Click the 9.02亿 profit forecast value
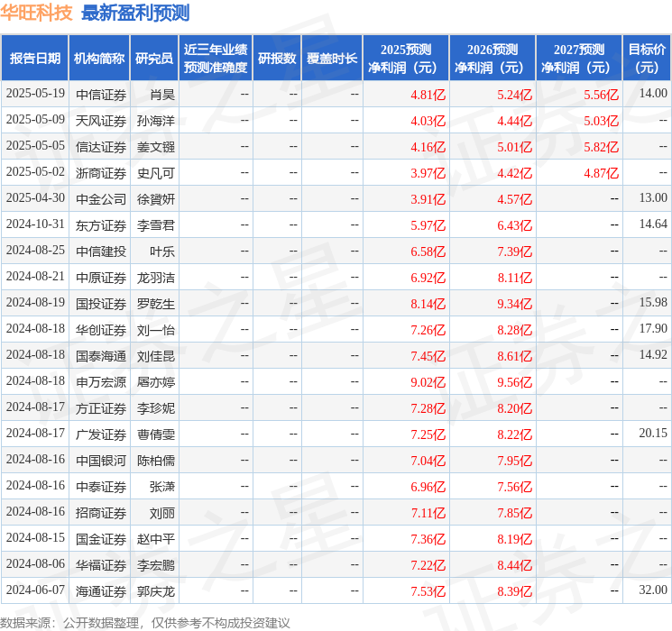The width and height of the screenshot is (672, 631). 428,381
